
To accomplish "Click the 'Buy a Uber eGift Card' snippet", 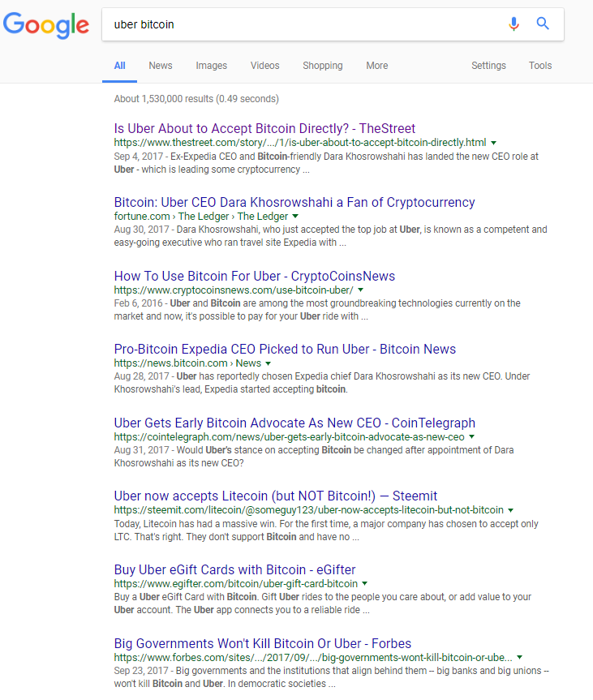I will (322, 603).
